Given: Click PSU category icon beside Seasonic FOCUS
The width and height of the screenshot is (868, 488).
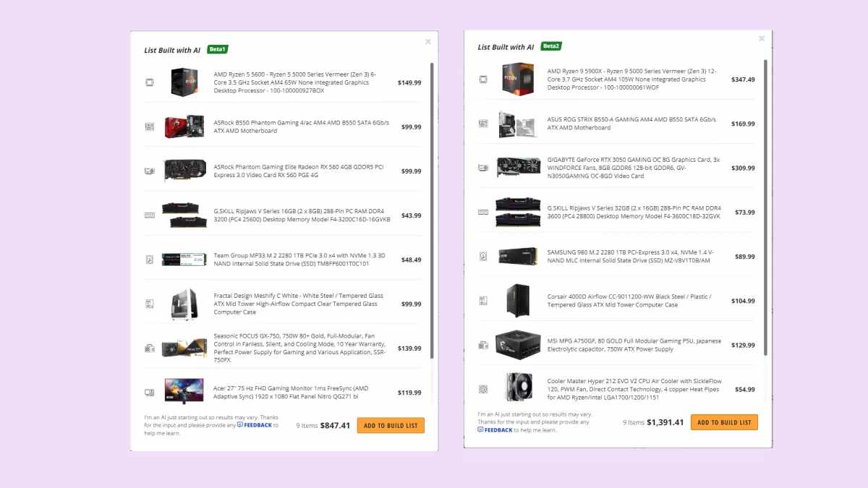Looking at the screenshot, I should 150,348.
